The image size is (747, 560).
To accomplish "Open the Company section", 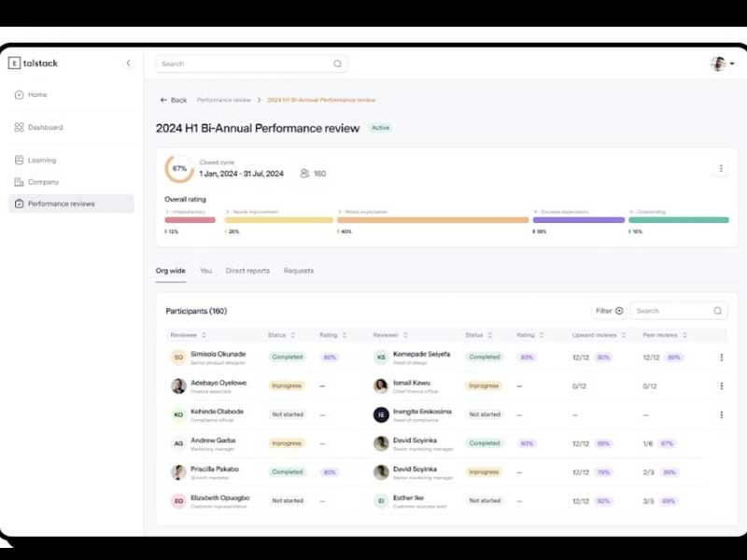I will 43,182.
